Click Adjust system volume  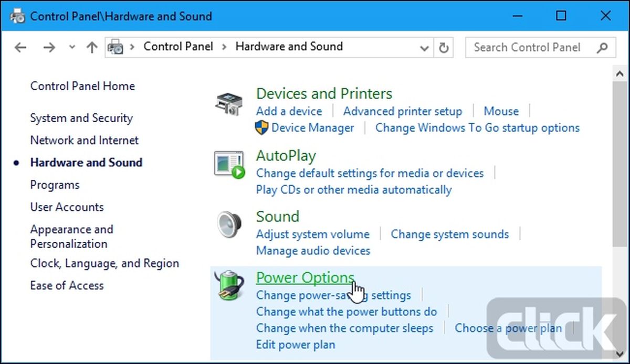312,234
